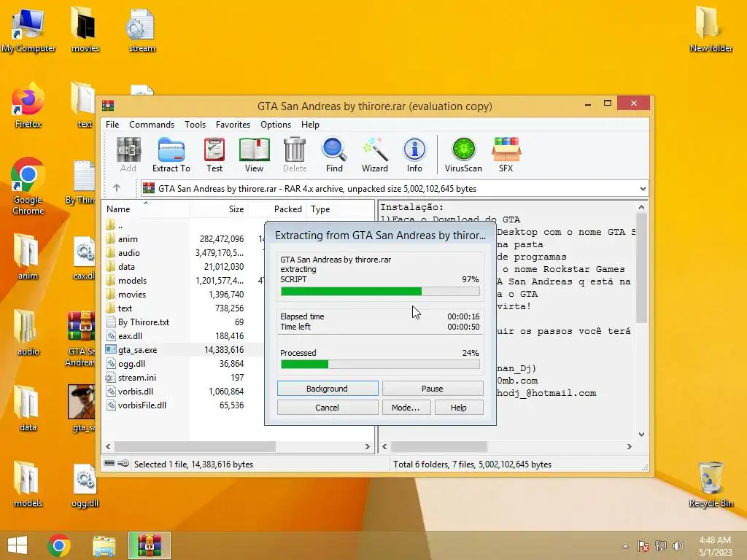This screenshot has width=747, height=560.
Task: Cancel the extraction
Action: coord(328,408)
